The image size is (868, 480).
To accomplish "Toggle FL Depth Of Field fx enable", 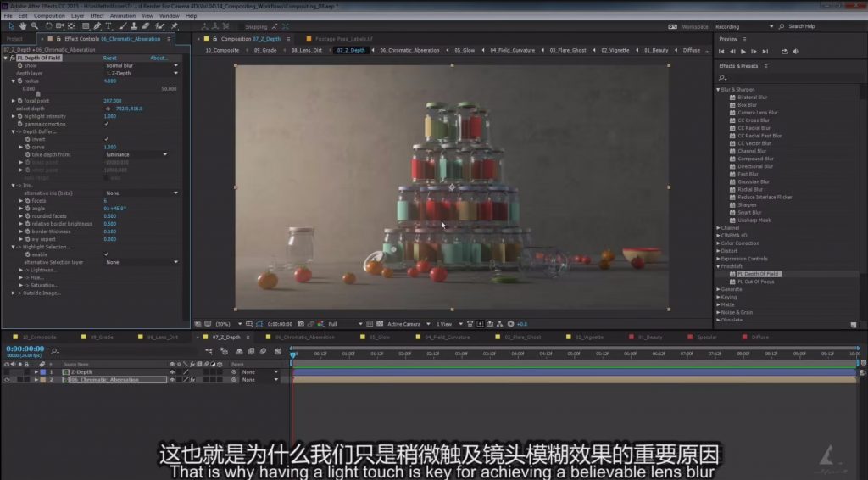I will click(x=12, y=58).
